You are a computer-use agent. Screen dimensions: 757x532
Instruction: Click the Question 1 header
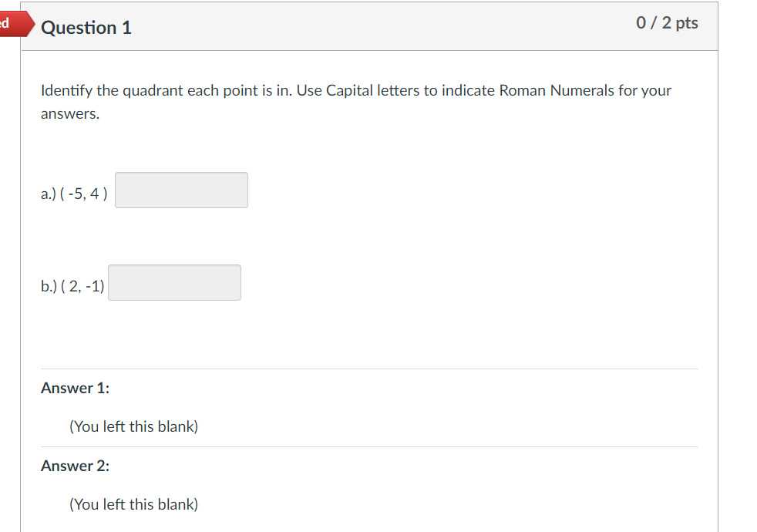(86, 27)
